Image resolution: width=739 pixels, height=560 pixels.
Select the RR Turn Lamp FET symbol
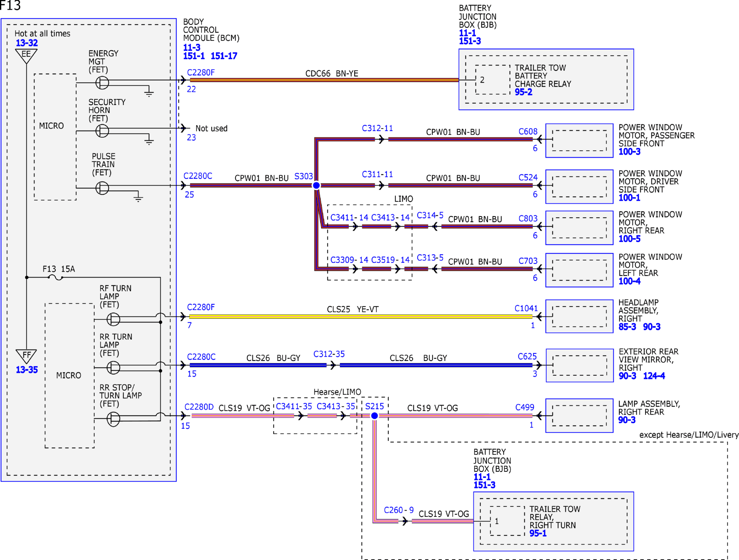(x=113, y=367)
